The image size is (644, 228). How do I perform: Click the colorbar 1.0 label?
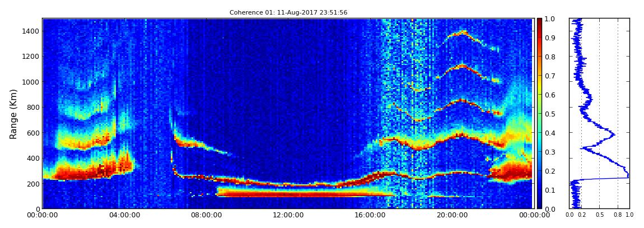pyautogui.click(x=550, y=19)
